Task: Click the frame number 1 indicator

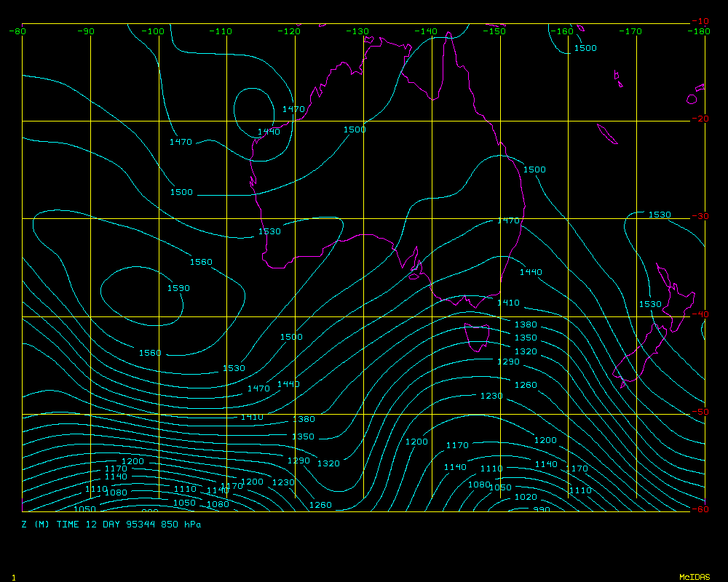Action: point(14,577)
